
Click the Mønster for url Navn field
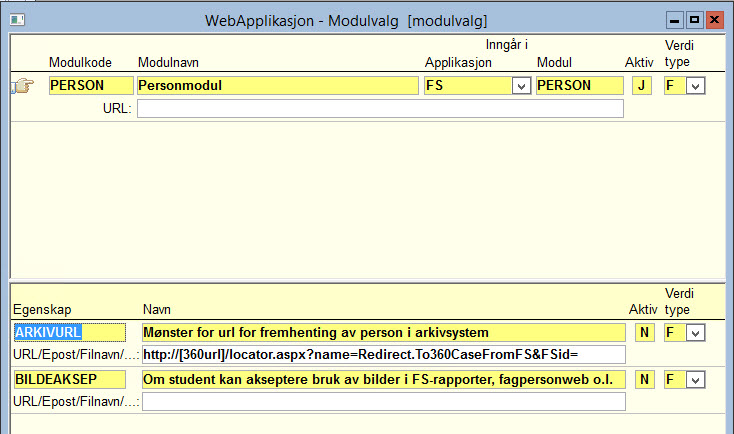(x=384, y=332)
